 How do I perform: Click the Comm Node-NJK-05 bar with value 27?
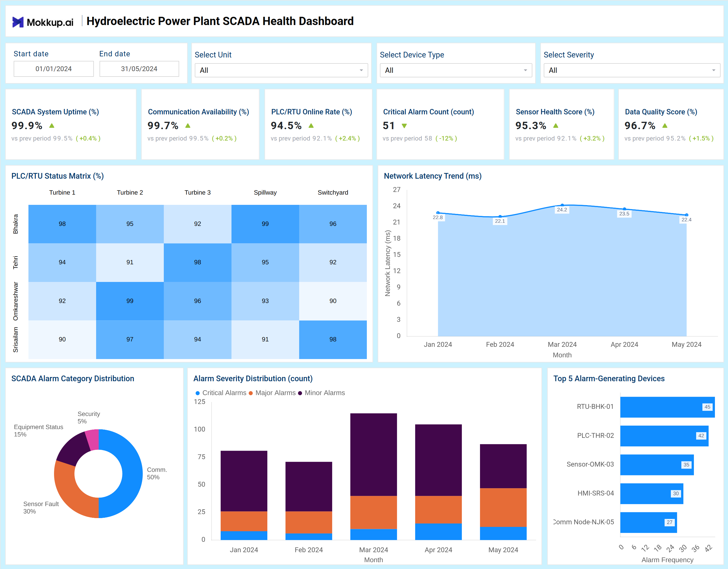[x=649, y=522]
